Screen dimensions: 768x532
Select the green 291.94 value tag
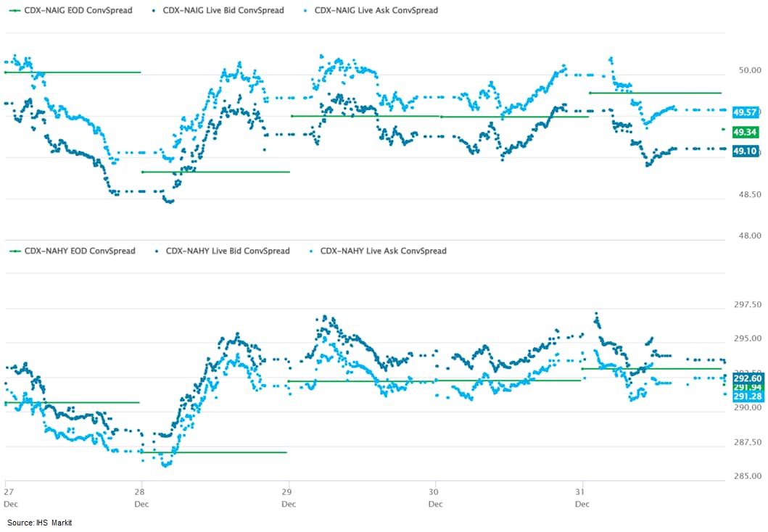point(748,388)
